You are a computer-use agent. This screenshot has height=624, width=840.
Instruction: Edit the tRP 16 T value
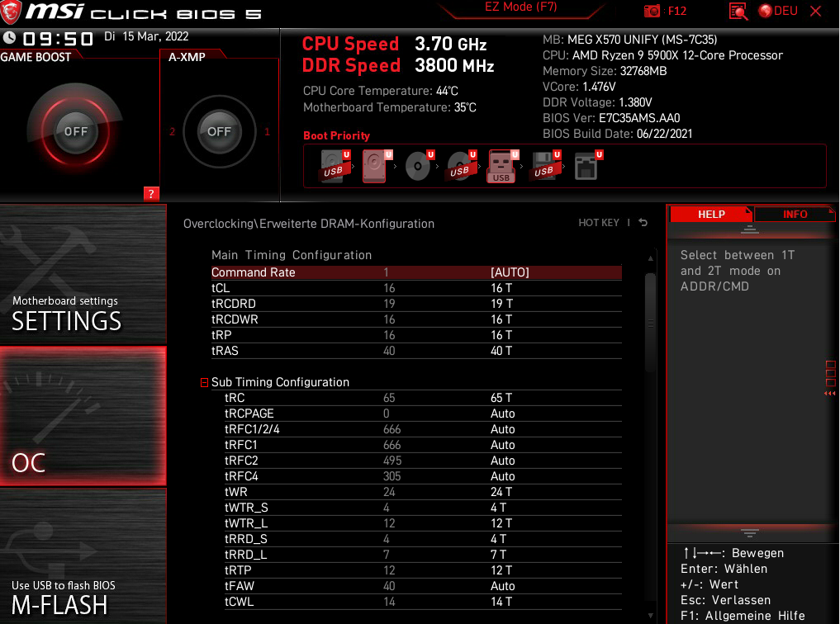coord(501,335)
